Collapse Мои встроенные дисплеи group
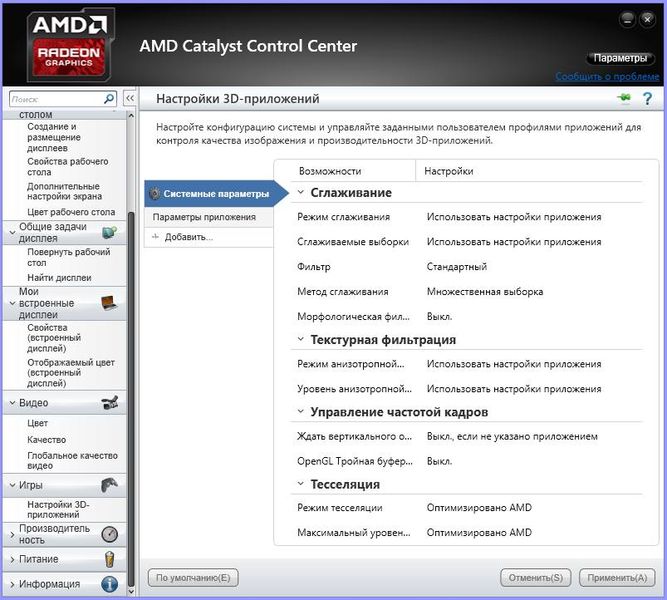The height and width of the screenshot is (600, 667). [x=12, y=303]
